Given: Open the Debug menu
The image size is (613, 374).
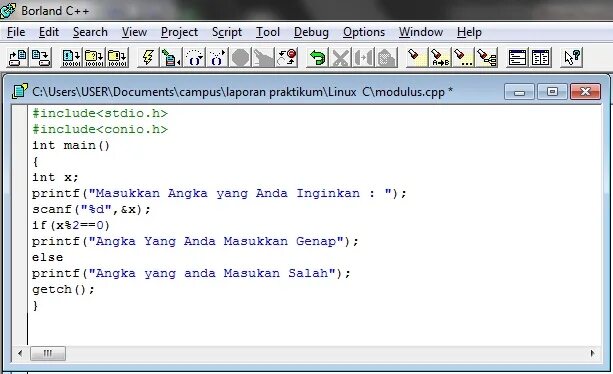Looking at the screenshot, I should [x=311, y=32].
